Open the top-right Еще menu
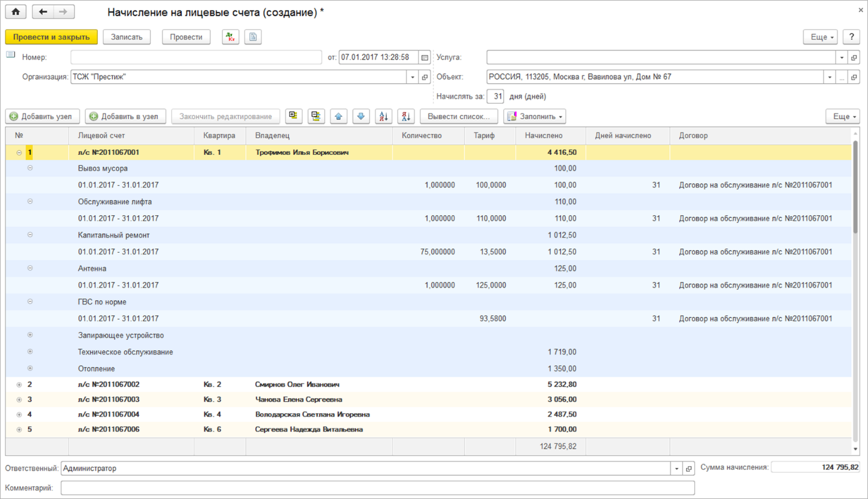This screenshot has width=868, height=499. pos(820,37)
